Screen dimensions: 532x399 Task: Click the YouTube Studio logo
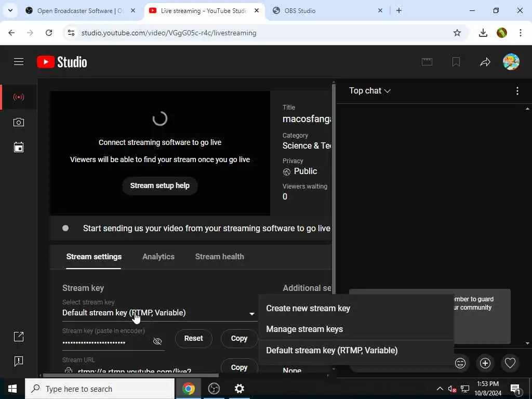click(x=62, y=62)
